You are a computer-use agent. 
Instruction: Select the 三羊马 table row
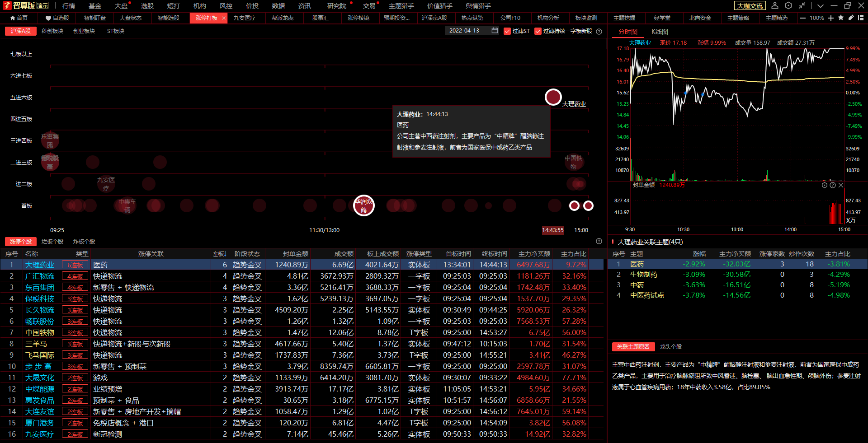[302, 344]
